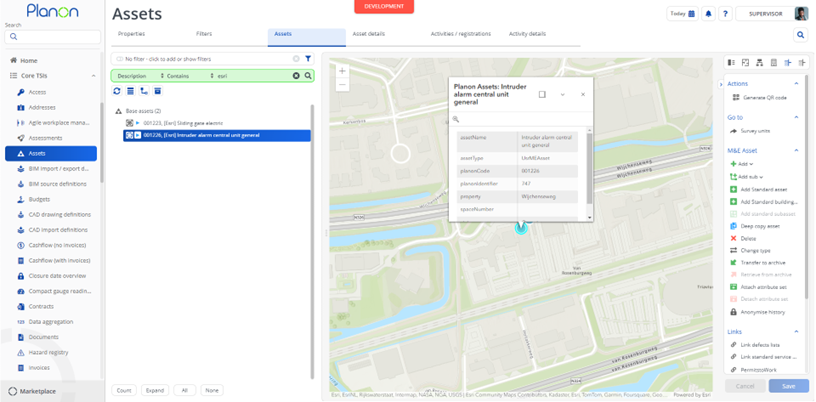Click the Expand button
Image resolution: width=816 pixels, height=402 pixels.
[x=155, y=390]
